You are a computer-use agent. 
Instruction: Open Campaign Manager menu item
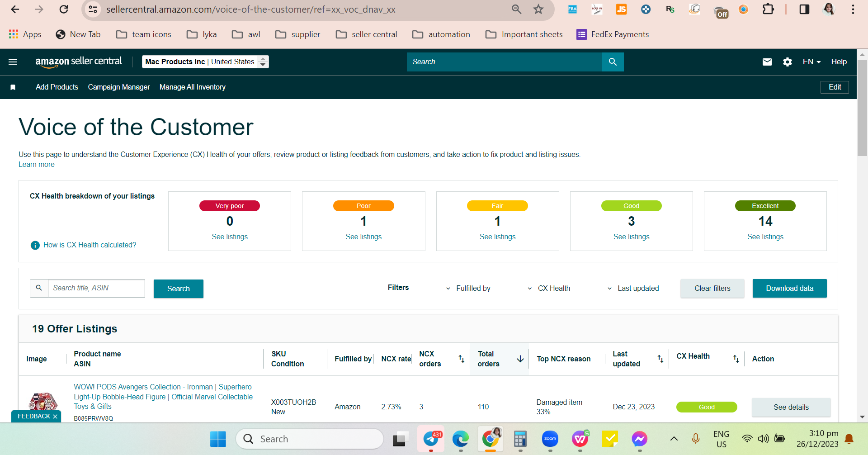[119, 87]
